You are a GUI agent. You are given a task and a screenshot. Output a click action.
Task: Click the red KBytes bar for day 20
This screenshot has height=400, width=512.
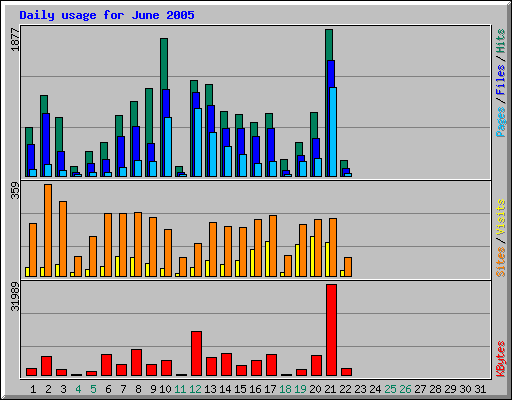click(x=316, y=366)
